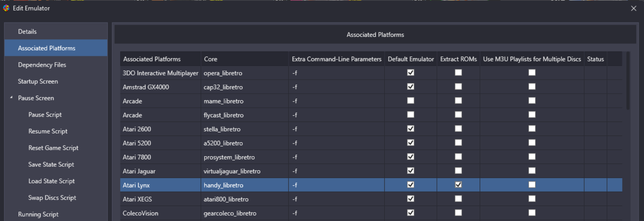Click the stella_libretro core cell

pos(245,129)
